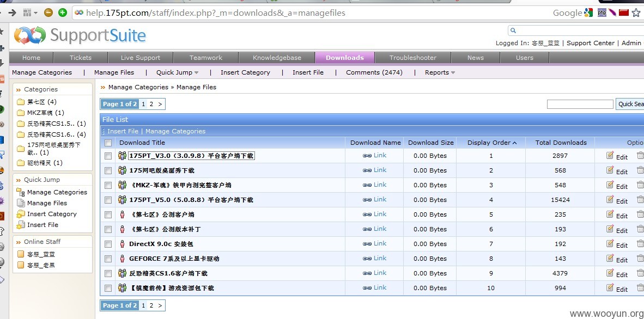Screen dimensions: 644x319
Task: Click the browser forward arrow
Action: [13, 13]
